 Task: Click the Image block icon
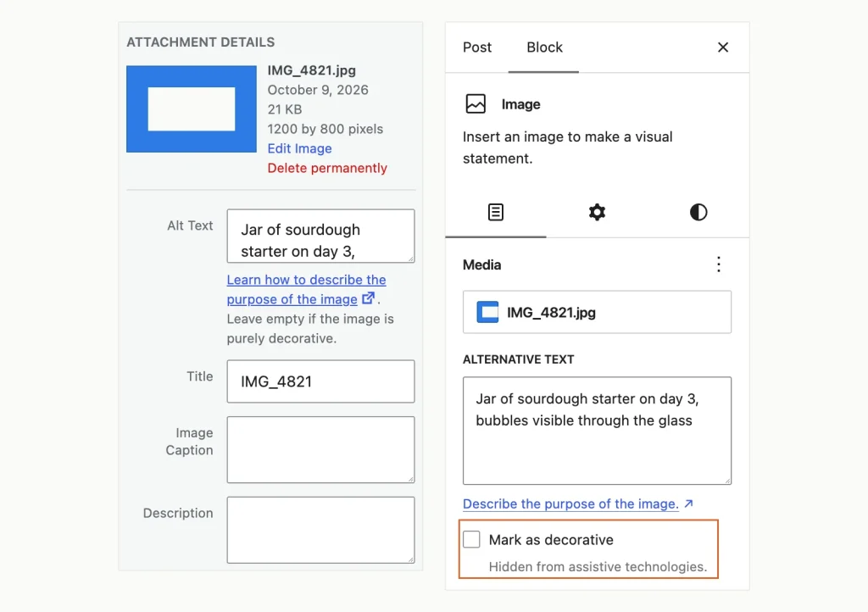pos(476,104)
